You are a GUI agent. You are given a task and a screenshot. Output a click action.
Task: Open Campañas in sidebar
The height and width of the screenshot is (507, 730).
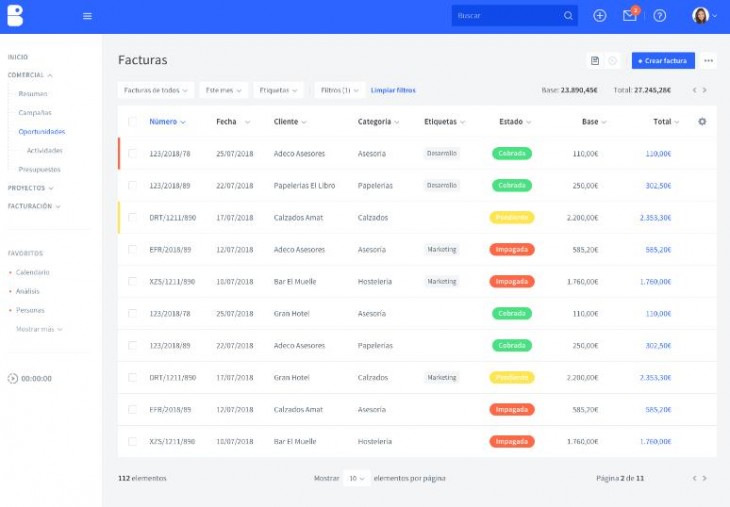point(35,113)
